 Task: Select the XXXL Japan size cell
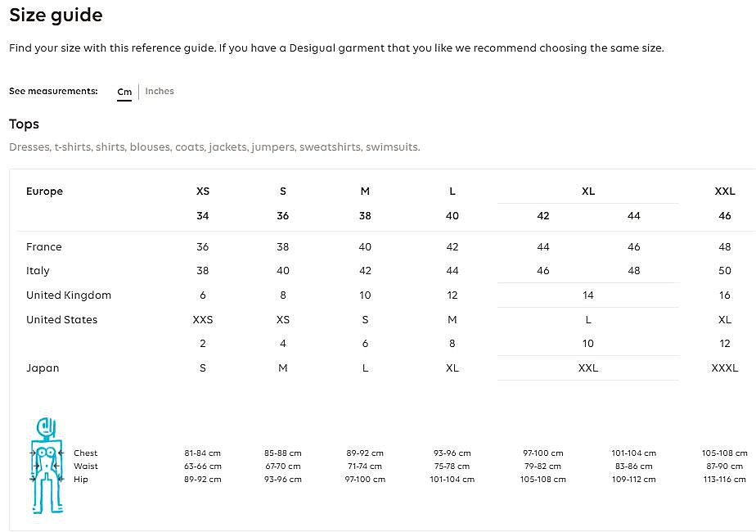point(725,368)
